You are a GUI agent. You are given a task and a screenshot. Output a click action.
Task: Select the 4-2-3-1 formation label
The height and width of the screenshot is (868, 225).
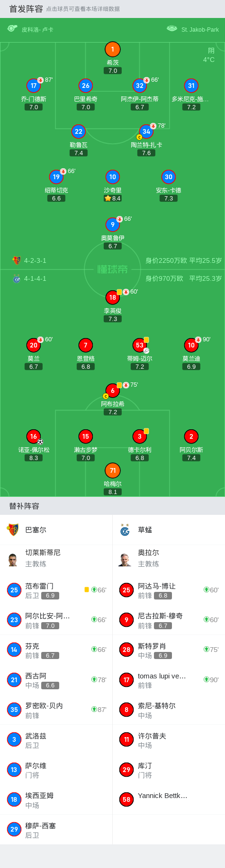[35, 260]
